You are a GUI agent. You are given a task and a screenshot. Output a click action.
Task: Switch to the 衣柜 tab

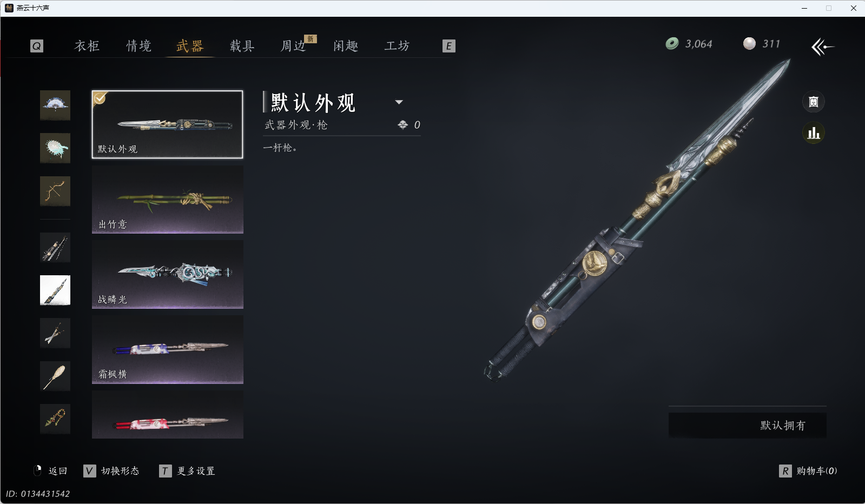[x=87, y=46]
